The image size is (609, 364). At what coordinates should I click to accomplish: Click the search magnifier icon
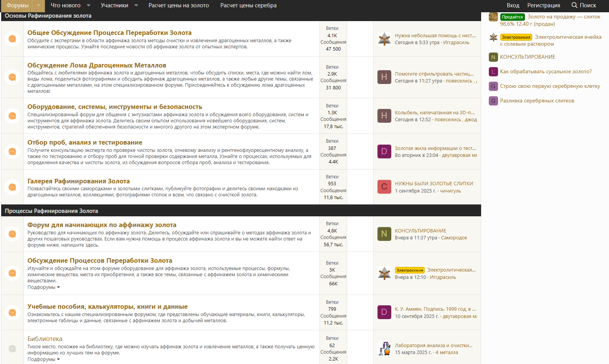click(574, 5)
